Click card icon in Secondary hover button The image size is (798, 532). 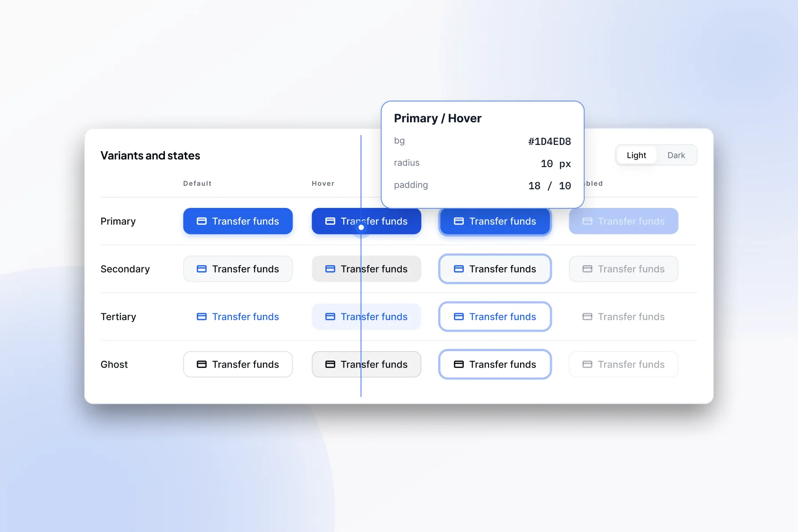click(330, 269)
